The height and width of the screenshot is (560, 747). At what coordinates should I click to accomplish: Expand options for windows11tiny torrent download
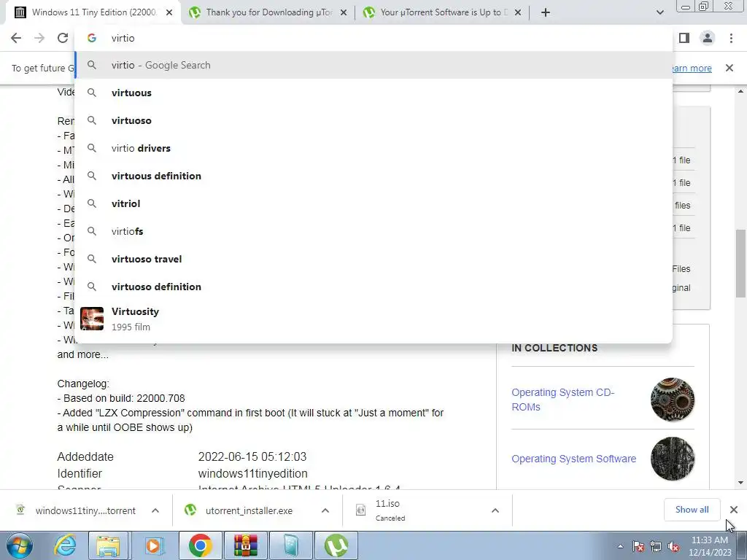click(x=155, y=510)
